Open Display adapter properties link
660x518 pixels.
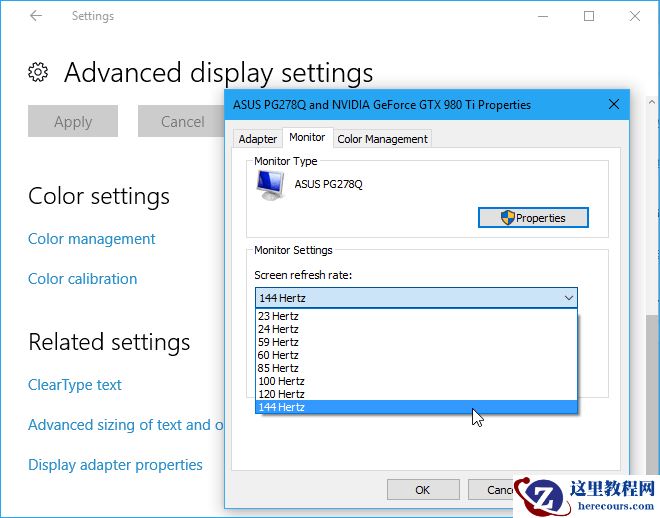115,465
